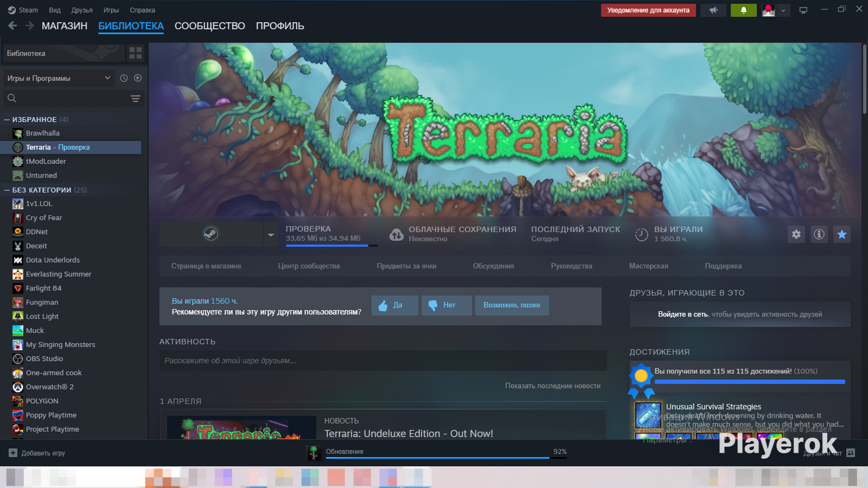The height and width of the screenshot is (488, 868).
Task: Click the plus icon to add game
Action: click(13, 453)
